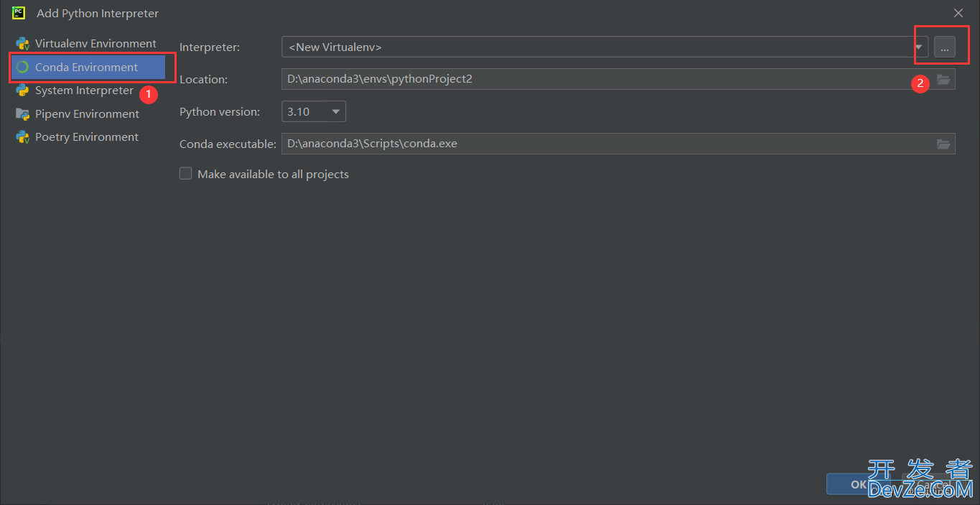Viewport: 980px width, 505px height.
Task: Choose Conda Environment in the sidebar
Action: [88, 68]
